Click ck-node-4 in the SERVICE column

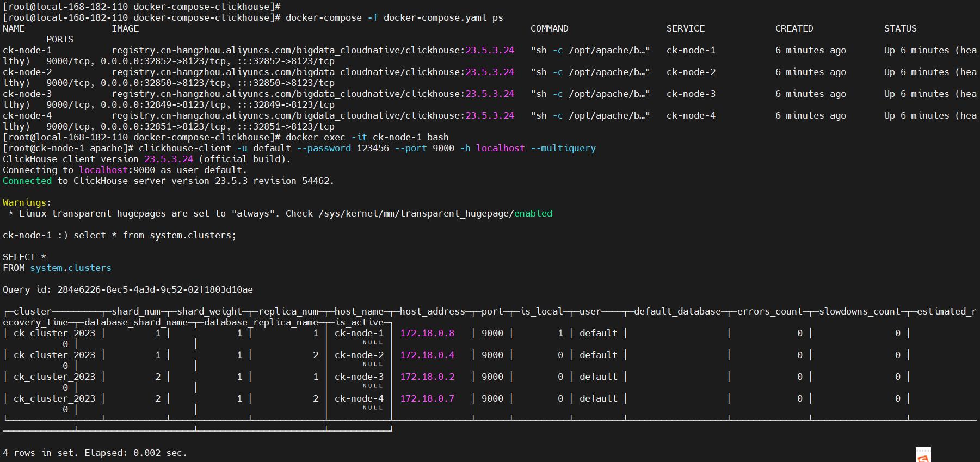(x=691, y=115)
